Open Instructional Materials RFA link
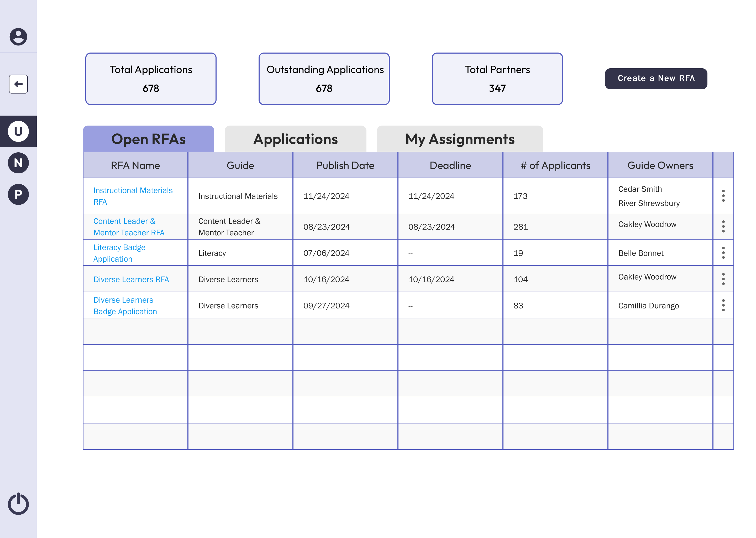 pos(133,196)
